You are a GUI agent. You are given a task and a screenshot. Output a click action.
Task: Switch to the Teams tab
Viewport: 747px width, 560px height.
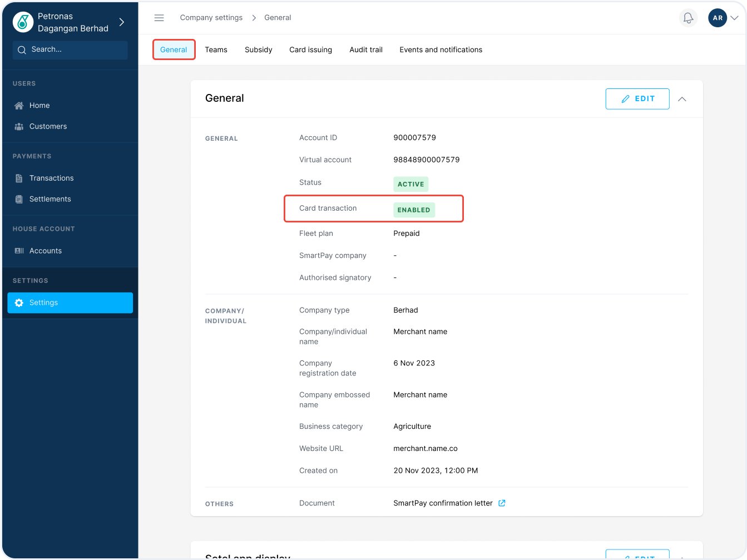tap(216, 50)
